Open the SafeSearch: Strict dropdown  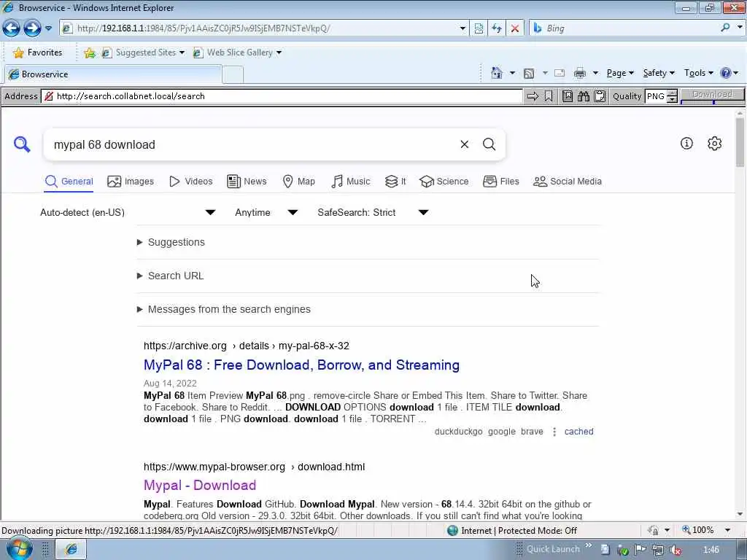(373, 212)
